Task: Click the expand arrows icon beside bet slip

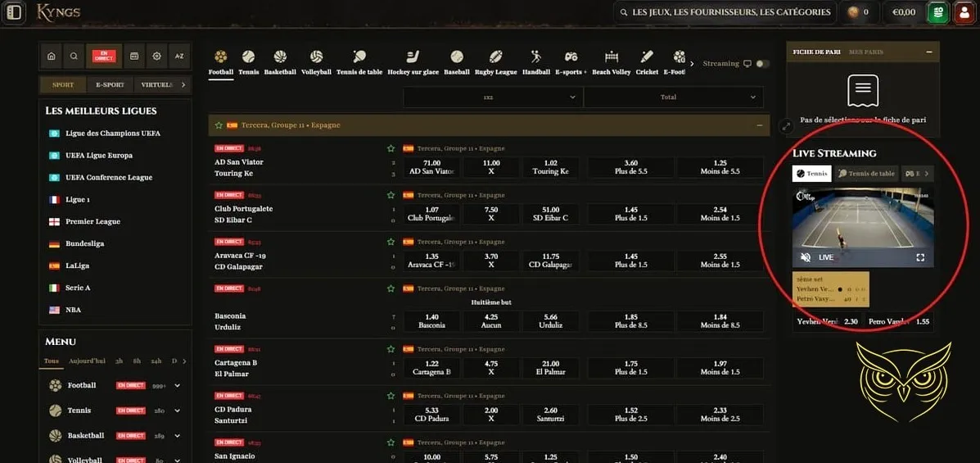Action: point(786,126)
